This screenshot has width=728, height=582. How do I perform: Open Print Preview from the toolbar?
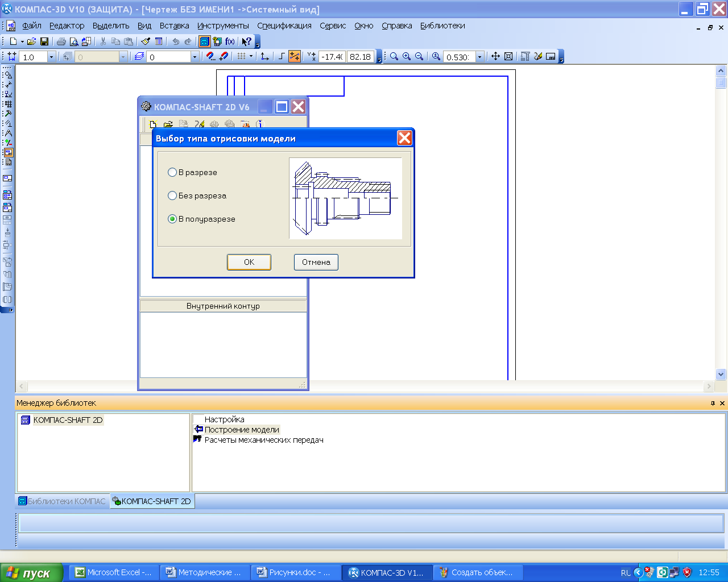[x=73, y=41]
